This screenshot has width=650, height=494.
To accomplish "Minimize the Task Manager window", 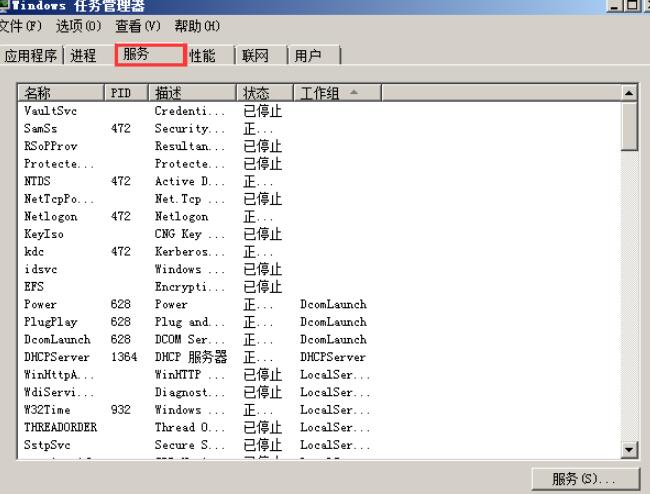I will coord(615,5).
